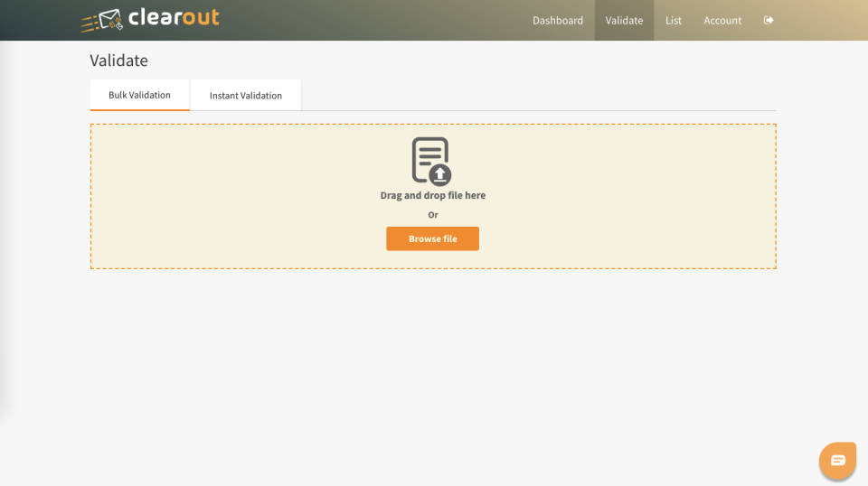This screenshot has width=868, height=486.
Task: Click the "Drag and drop file here" text
Action: click(x=432, y=195)
